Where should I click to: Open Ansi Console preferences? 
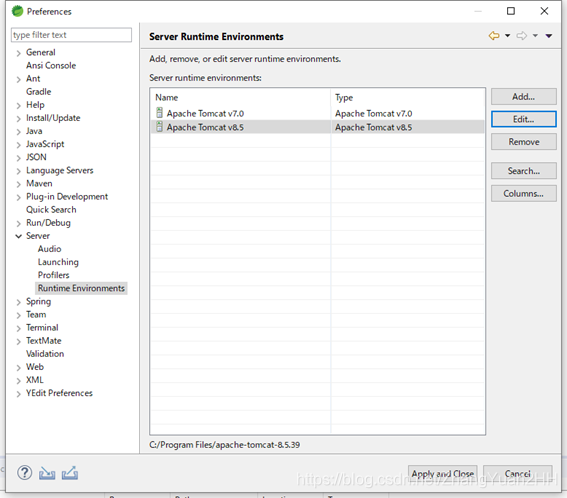click(x=51, y=65)
